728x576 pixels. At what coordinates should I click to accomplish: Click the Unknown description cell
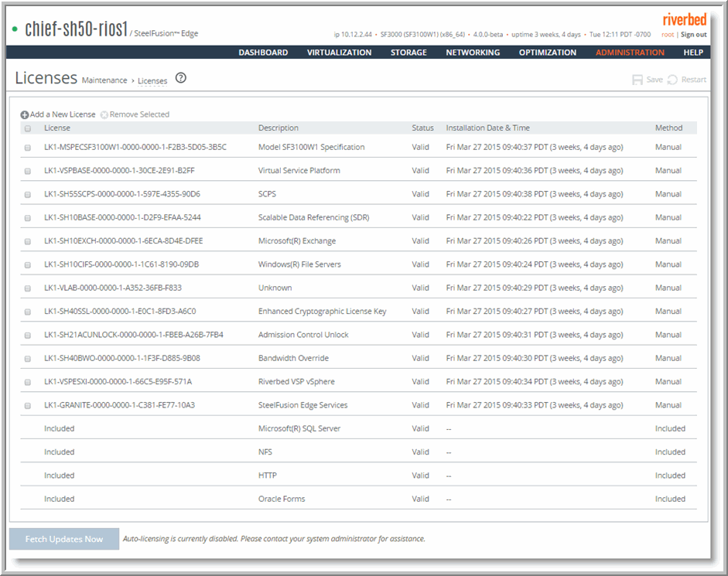point(275,288)
